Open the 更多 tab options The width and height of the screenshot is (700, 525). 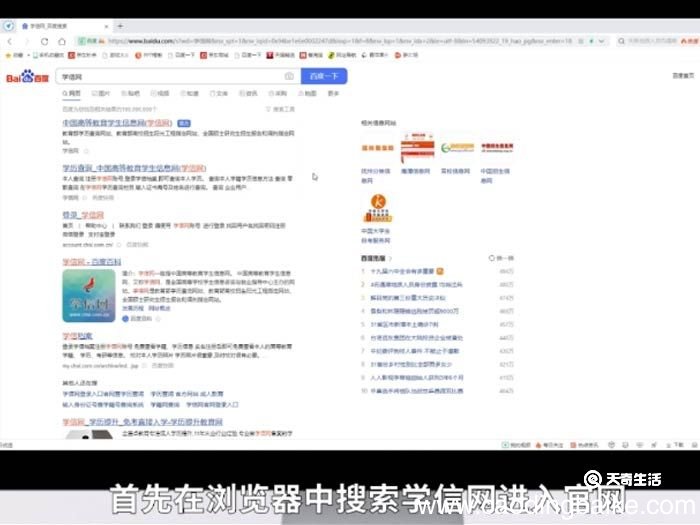point(333,93)
